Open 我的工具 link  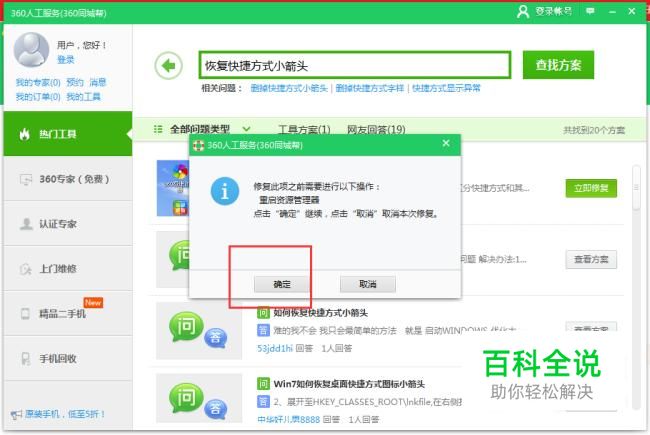83,97
